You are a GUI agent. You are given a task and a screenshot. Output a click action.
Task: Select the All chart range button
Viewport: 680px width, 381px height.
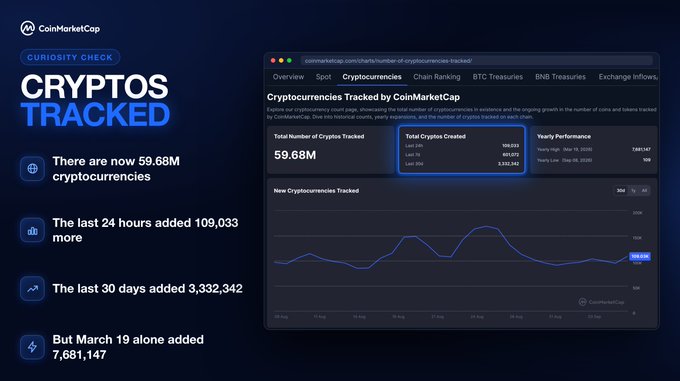644,191
